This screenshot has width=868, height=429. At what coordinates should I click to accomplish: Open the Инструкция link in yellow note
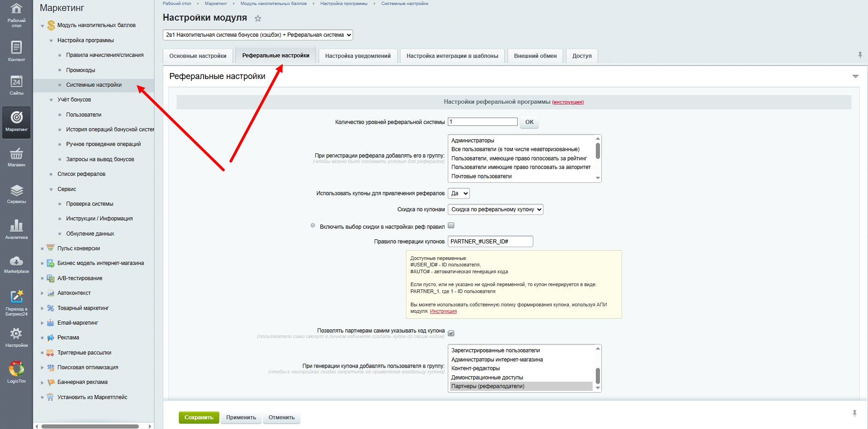click(443, 311)
